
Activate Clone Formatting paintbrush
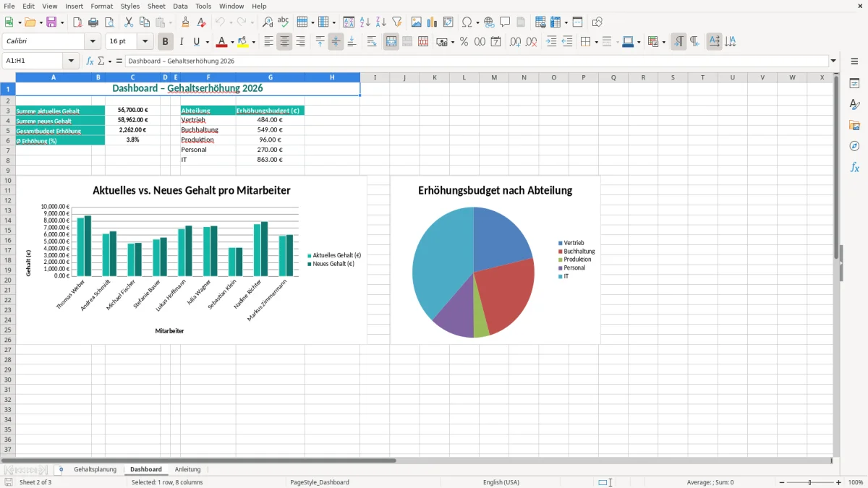click(x=186, y=22)
